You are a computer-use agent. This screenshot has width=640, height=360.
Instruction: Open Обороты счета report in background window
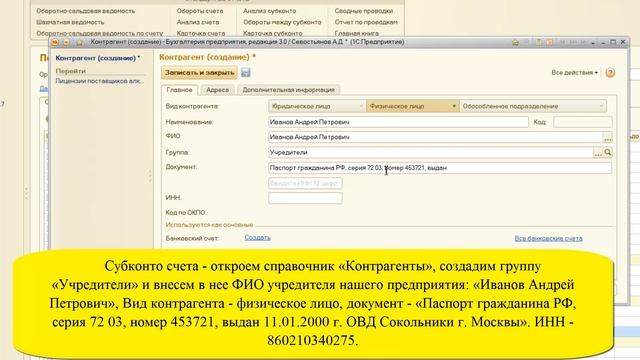point(200,11)
